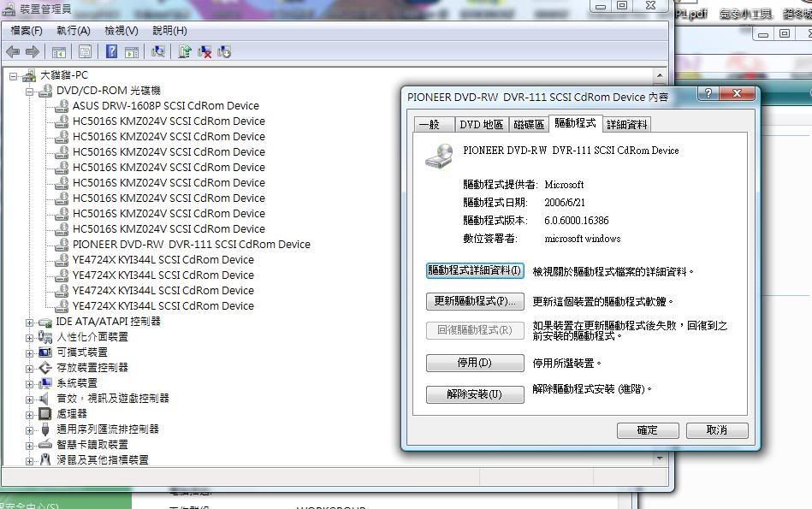812x509 pixels.
Task: Click the driver version 6.0.6000.16386
Action: click(577, 221)
